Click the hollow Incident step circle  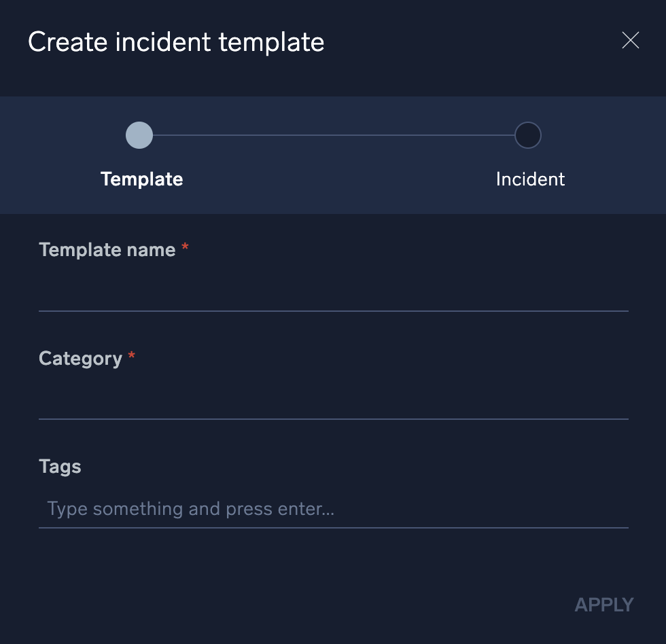528,135
